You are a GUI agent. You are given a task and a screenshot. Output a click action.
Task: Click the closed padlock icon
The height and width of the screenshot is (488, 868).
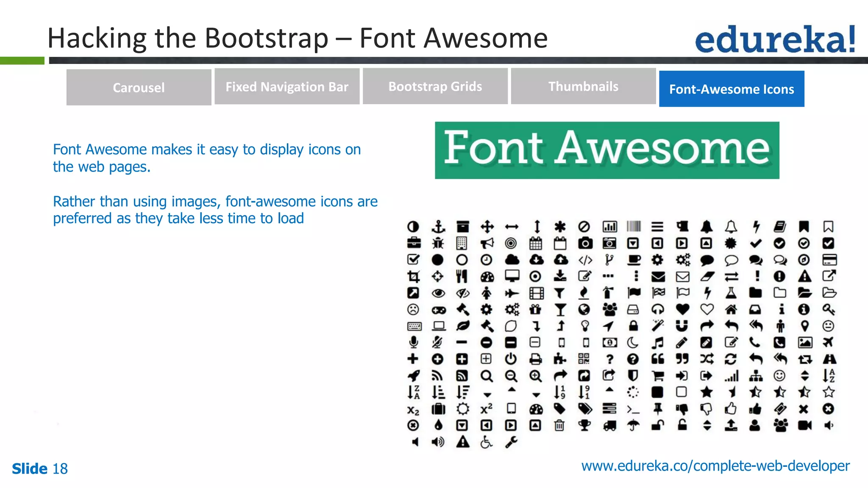633,325
